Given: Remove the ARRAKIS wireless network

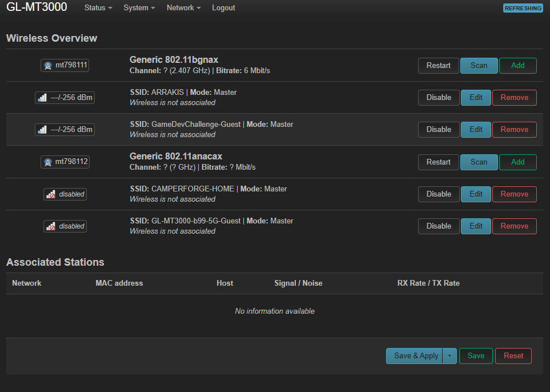Looking at the screenshot, I should click(x=514, y=98).
